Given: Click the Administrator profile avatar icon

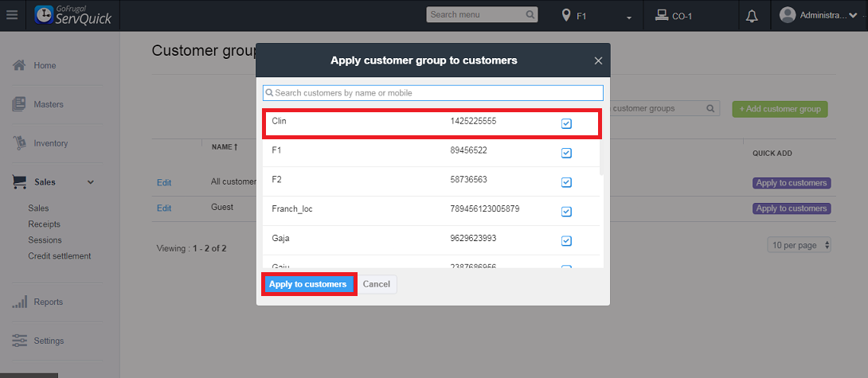Looking at the screenshot, I should coord(788,15).
